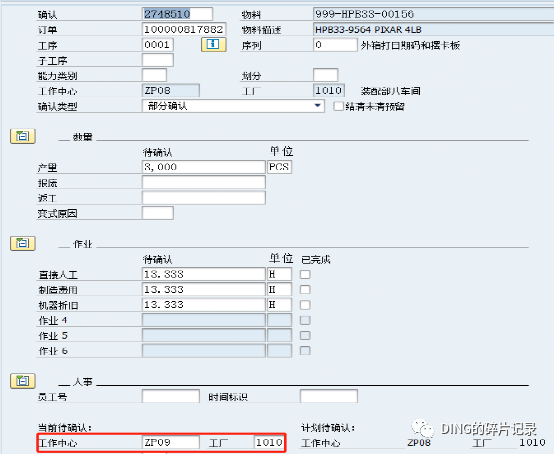Click the empty 子工序 field
Viewport: 554px width, 454px height.
point(158,60)
